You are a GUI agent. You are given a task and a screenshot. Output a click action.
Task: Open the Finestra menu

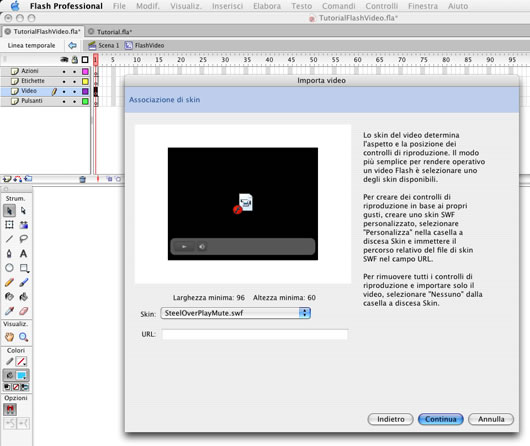(x=423, y=6)
